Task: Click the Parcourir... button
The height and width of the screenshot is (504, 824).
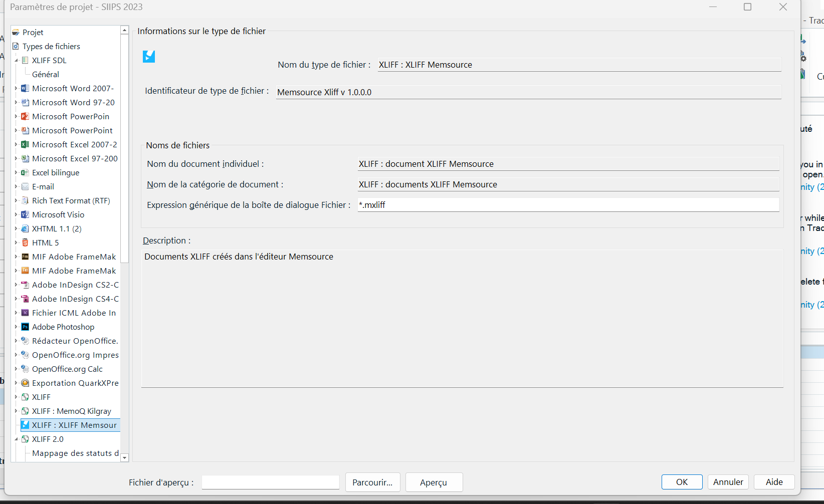Action: coord(372,482)
